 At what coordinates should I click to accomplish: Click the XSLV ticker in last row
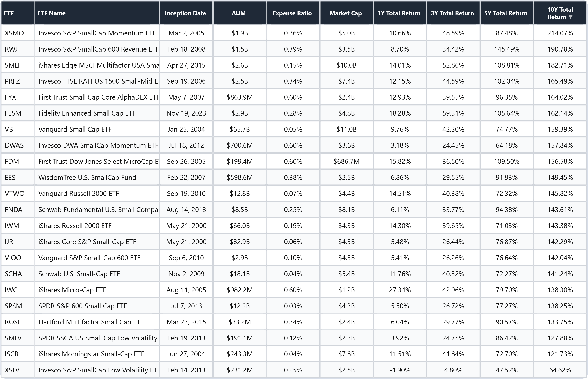click(12, 370)
